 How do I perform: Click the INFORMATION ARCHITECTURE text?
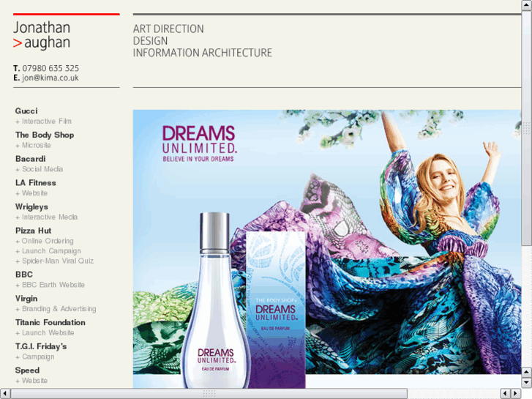[203, 53]
